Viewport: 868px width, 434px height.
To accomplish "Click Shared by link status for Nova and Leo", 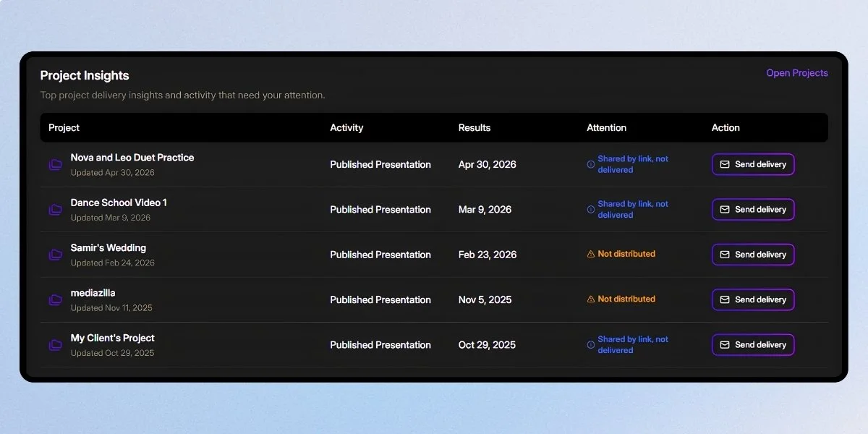I will point(633,164).
